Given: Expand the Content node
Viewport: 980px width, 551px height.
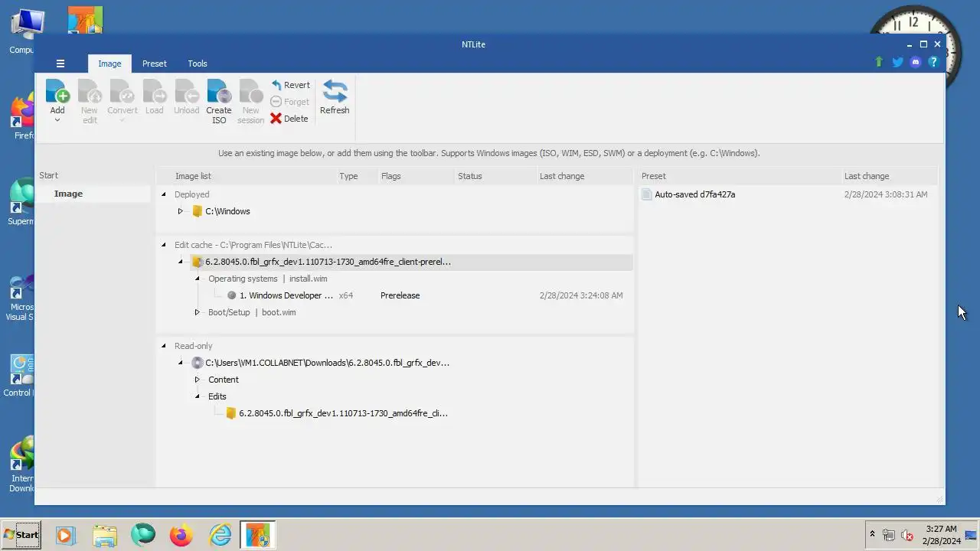Looking at the screenshot, I should point(198,380).
